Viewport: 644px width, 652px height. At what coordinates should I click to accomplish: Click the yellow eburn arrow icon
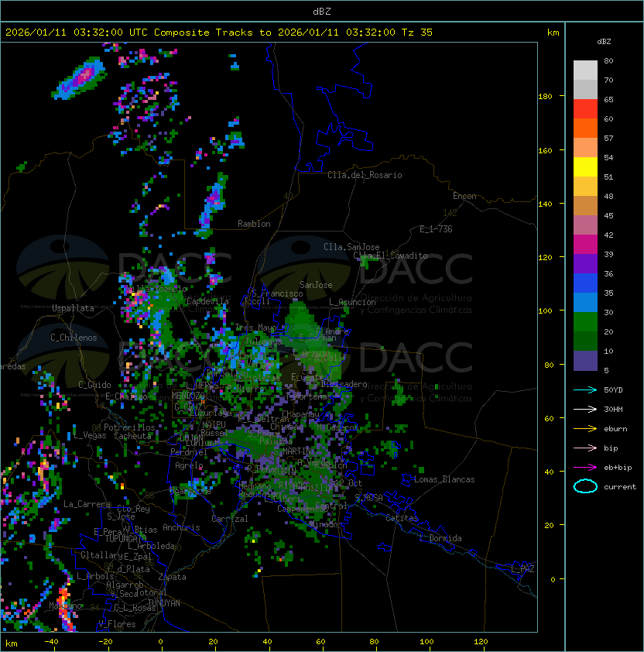pos(585,428)
